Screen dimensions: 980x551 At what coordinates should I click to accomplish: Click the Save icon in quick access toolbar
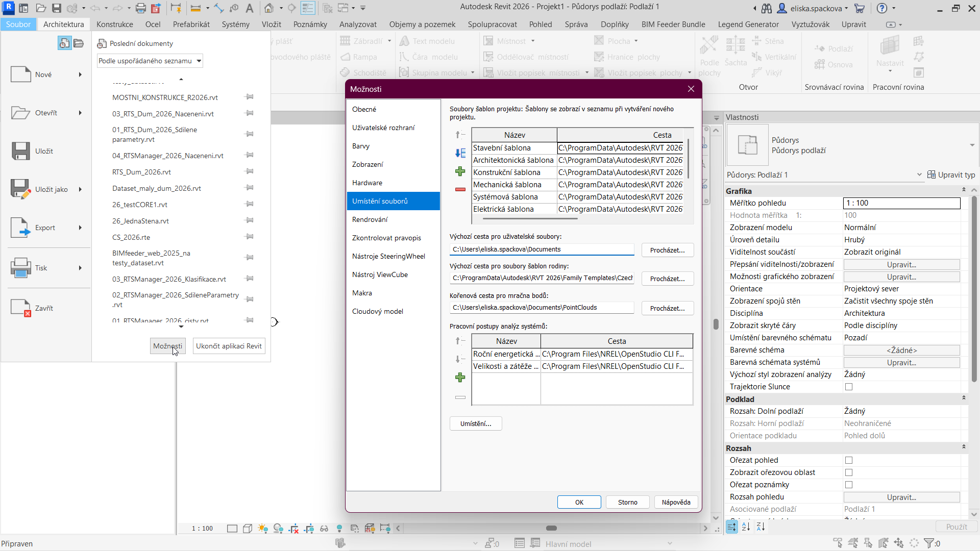[x=57, y=8]
